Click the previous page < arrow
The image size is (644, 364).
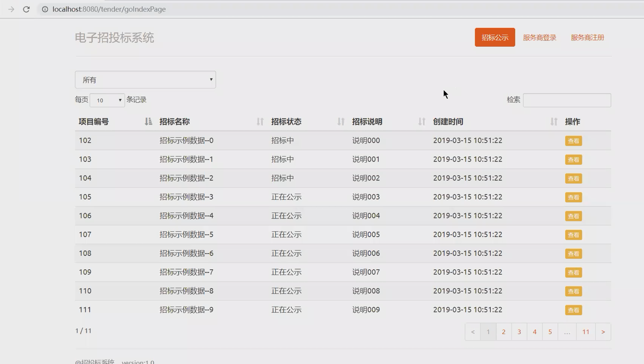click(x=473, y=332)
